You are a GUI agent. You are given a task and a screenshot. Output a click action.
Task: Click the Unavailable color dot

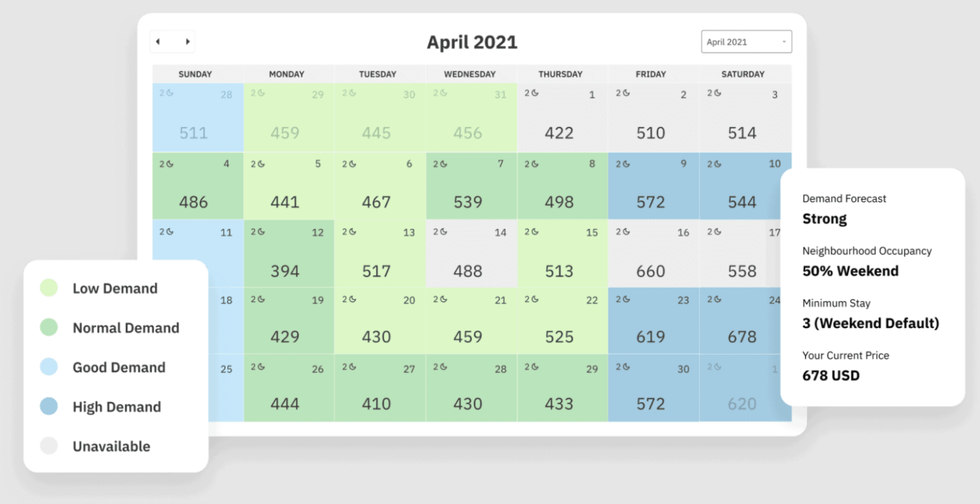(50, 446)
